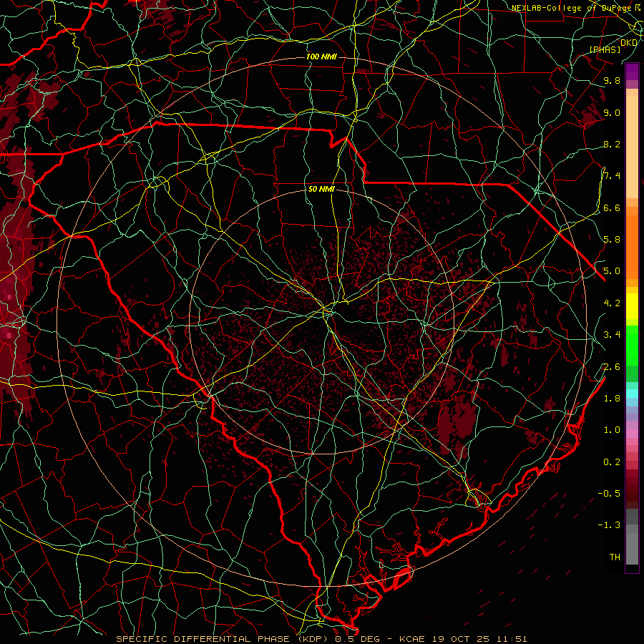Screen dimensions: 644x644
Task: Click the 7.4 value on the color scale
Action: [x=612, y=176]
